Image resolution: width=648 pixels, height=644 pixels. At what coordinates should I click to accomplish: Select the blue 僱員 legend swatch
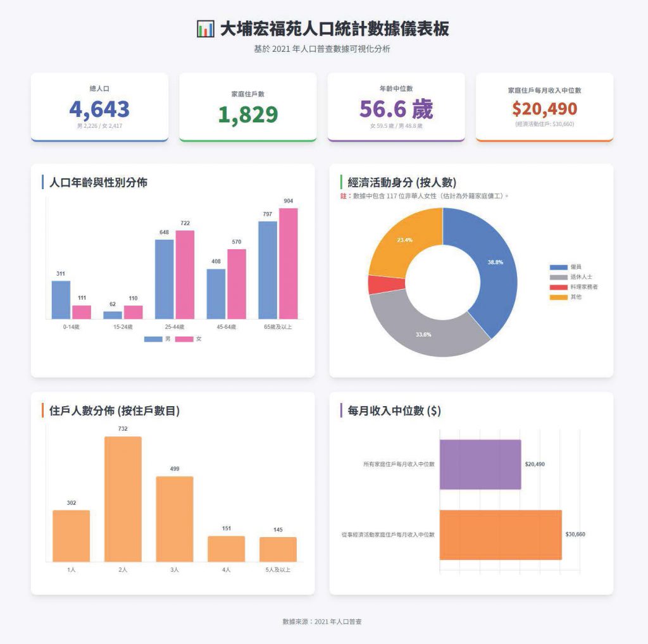[x=559, y=267]
